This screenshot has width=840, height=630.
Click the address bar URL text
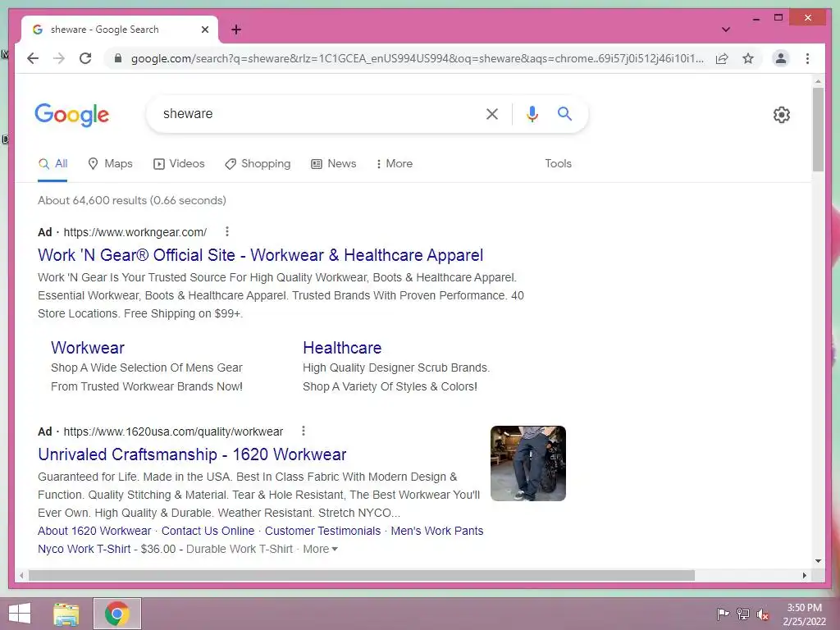[x=418, y=58]
